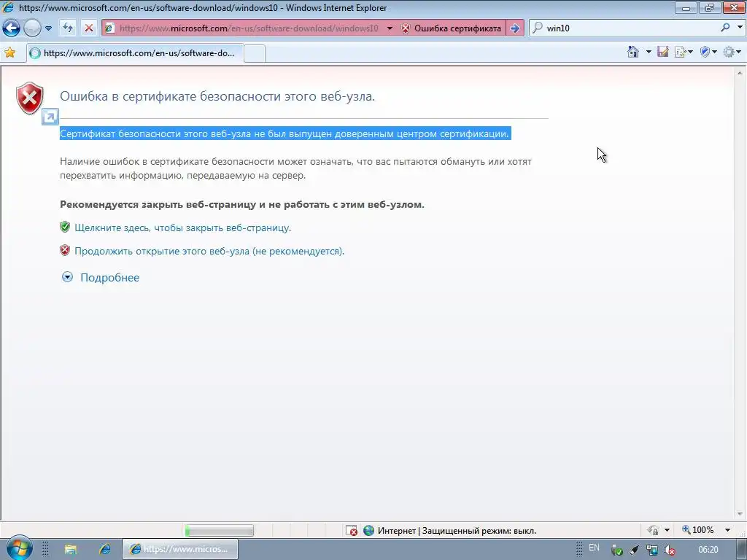Click 'Интернет | Защищенный режим: выкл.' status text

click(x=457, y=531)
